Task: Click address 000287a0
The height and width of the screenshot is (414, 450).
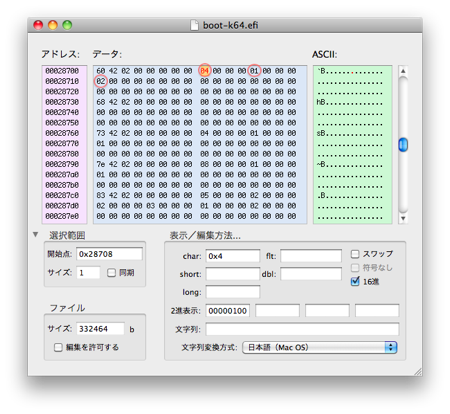Action: pos(62,175)
